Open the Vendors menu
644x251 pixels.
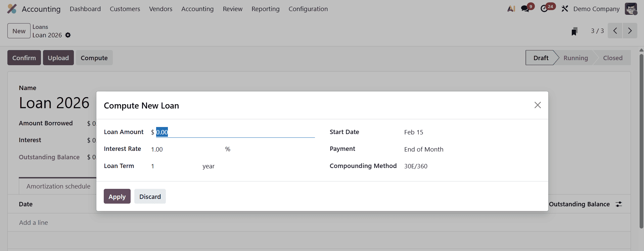(x=161, y=9)
